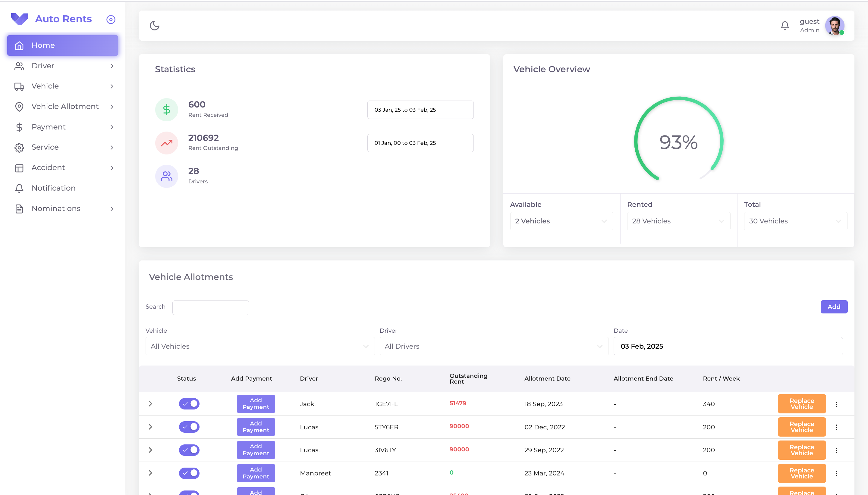Open the Rented 28 Vehicles dropdown

[x=678, y=221]
